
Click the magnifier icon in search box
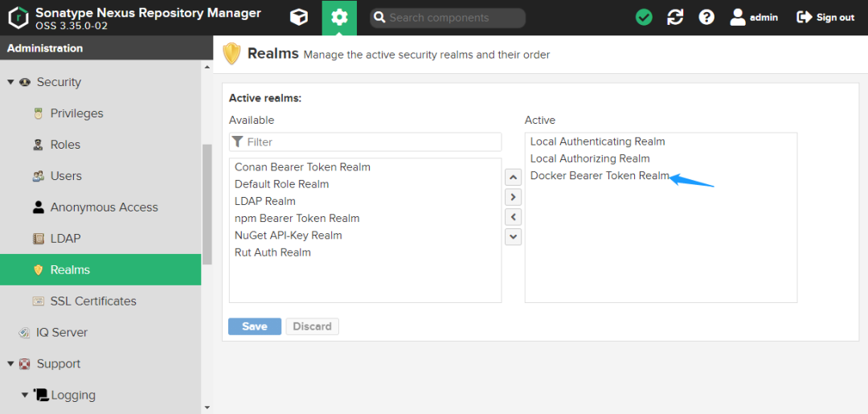379,18
